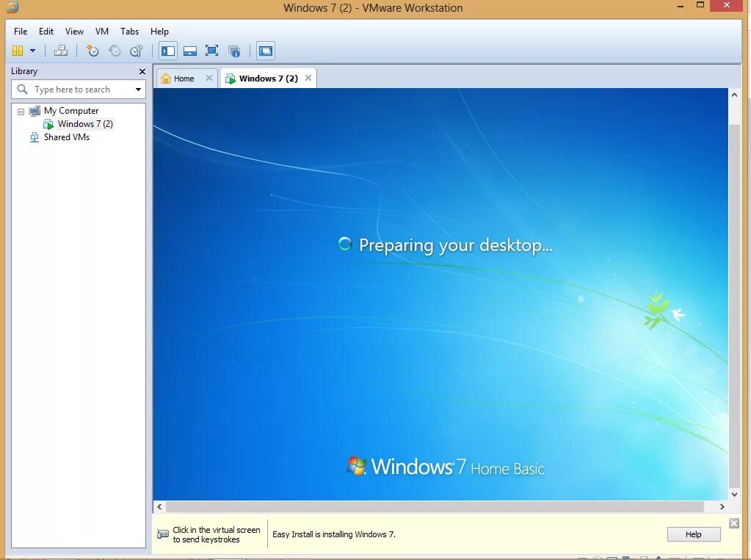Click 'Easy Install is installing Windows 7.' text
Viewport: 751px width, 560px height.
(x=334, y=534)
